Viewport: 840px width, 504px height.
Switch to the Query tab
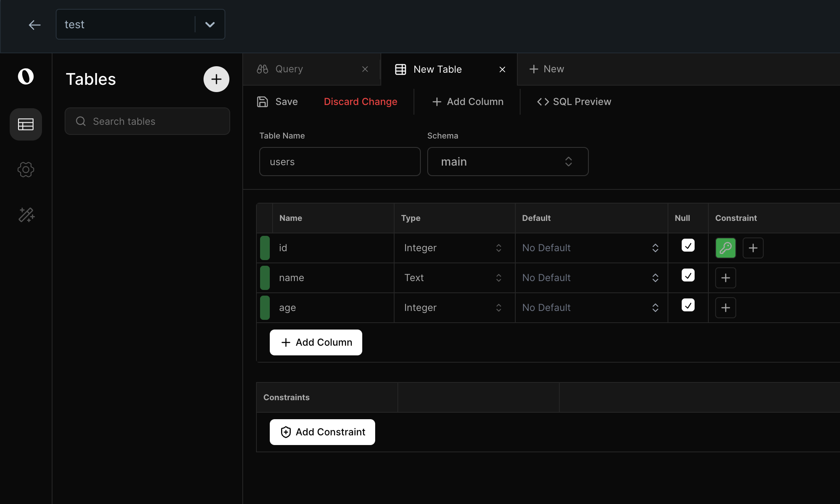tap(289, 69)
